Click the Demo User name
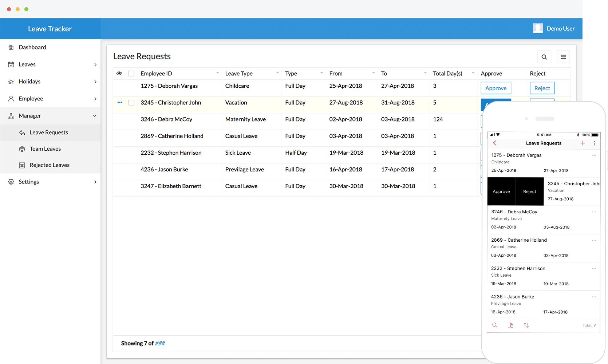 tap(561, 28)
